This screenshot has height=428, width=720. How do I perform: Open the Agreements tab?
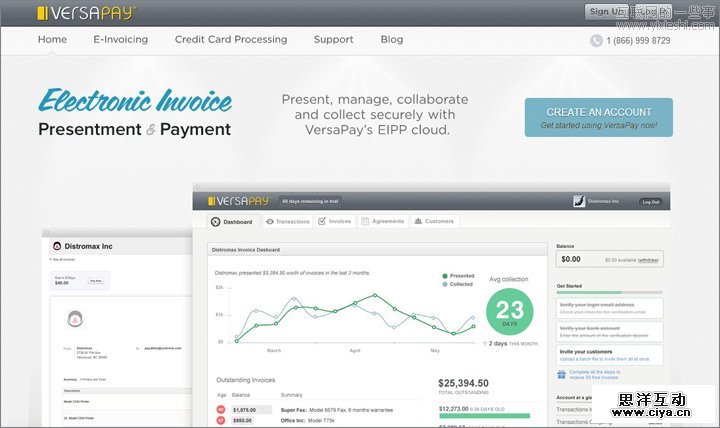pyautogui.click(x=382, y=221)
